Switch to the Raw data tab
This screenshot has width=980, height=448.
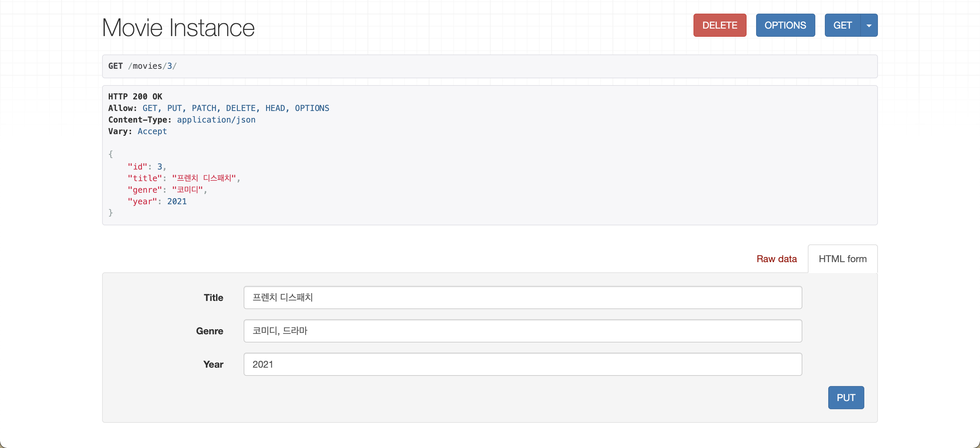point(776,259)
